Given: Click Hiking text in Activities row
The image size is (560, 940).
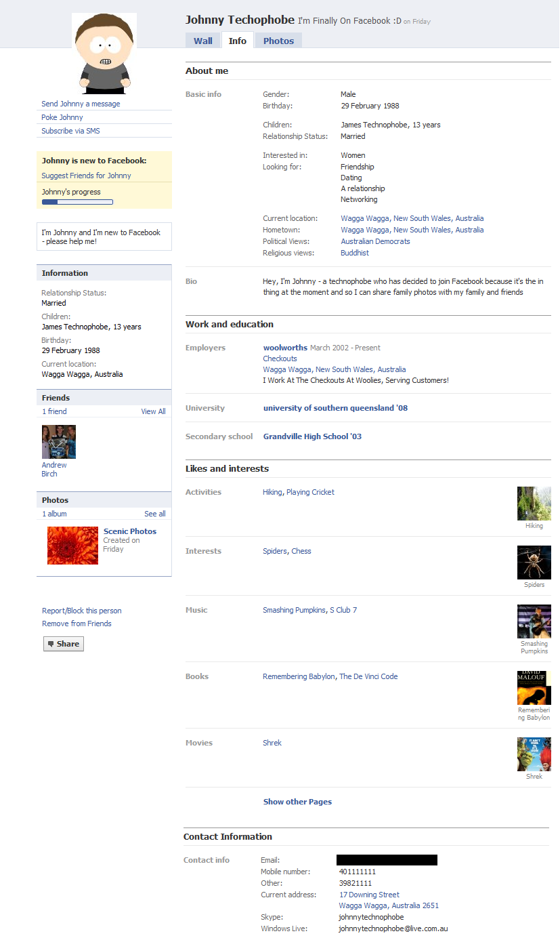Looking at the screenshot, I should 272,492.
